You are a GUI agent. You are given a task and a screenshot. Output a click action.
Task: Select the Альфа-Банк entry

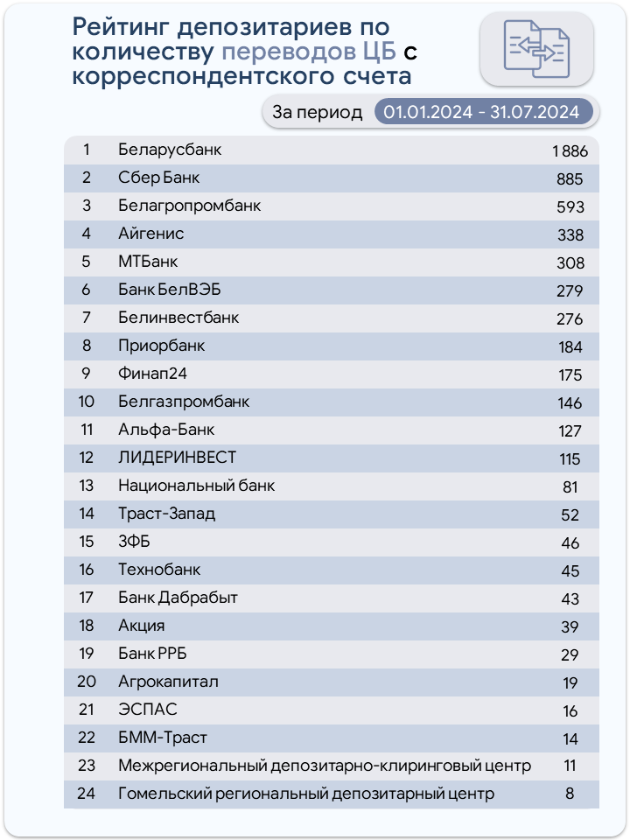point(166,430)
